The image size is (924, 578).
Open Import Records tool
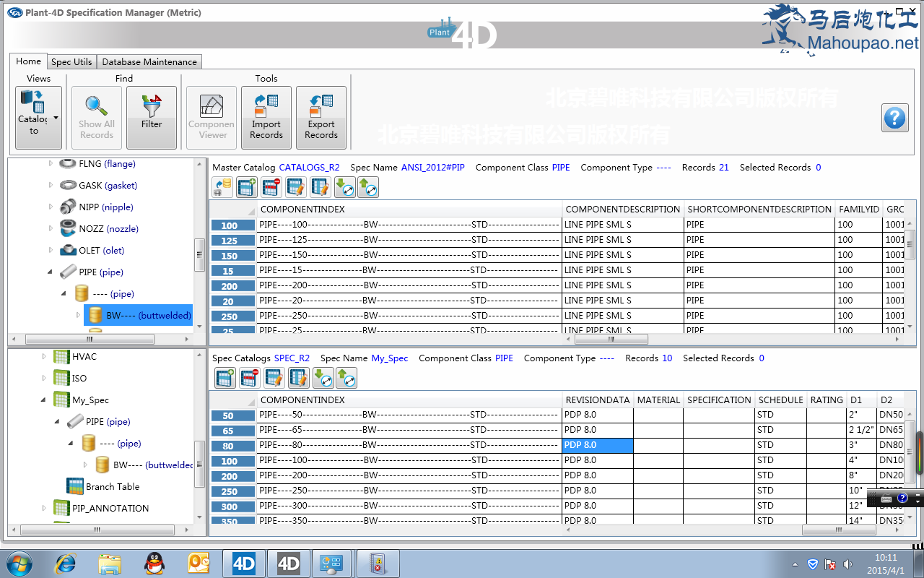tap(266, 117)
